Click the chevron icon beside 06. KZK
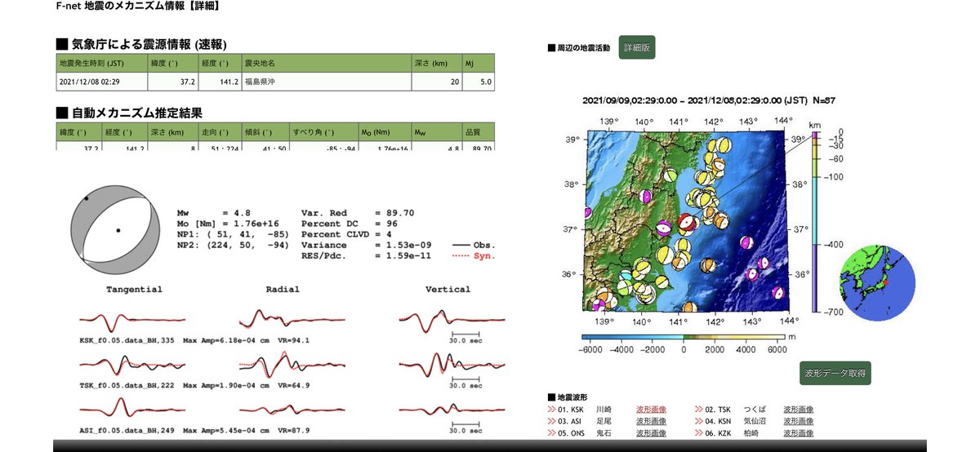The width and height of the screenshot is (980, 452). coord(699,434)
